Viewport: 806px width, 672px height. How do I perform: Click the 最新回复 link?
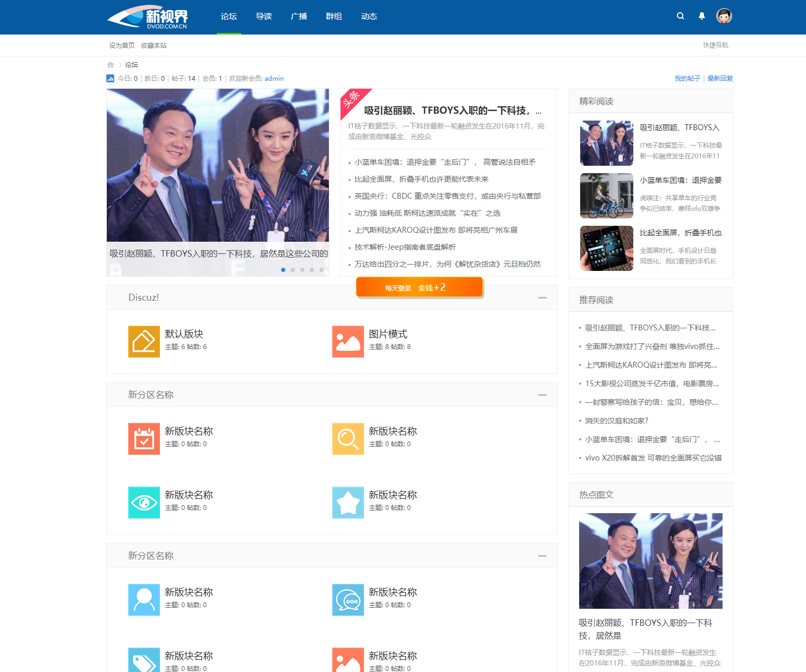click(720, 79)
